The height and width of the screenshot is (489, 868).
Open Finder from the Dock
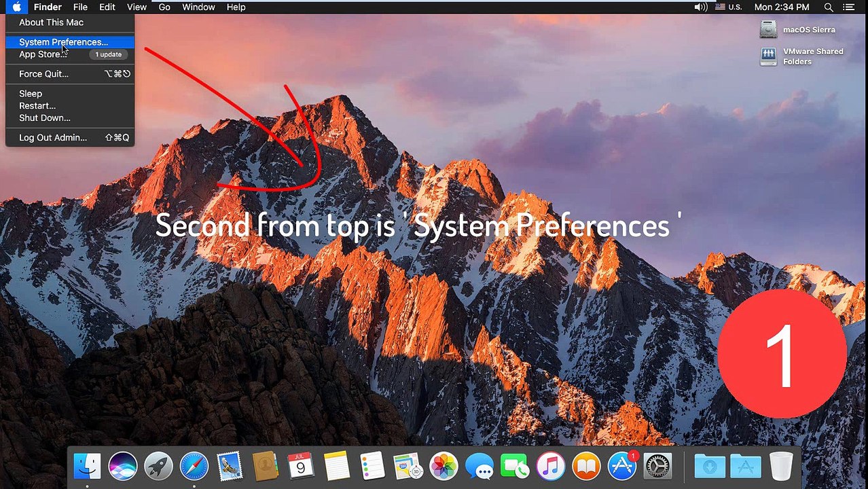point(87,467)
